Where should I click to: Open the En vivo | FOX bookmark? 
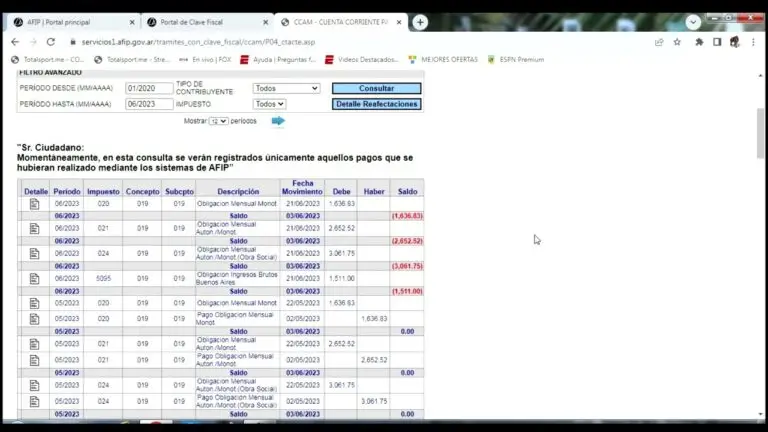205,60
